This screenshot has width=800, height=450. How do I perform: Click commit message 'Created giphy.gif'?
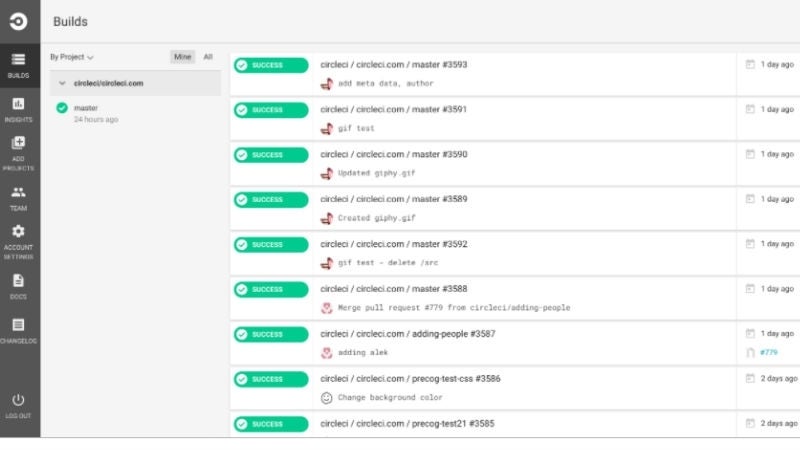pos(377,218)
